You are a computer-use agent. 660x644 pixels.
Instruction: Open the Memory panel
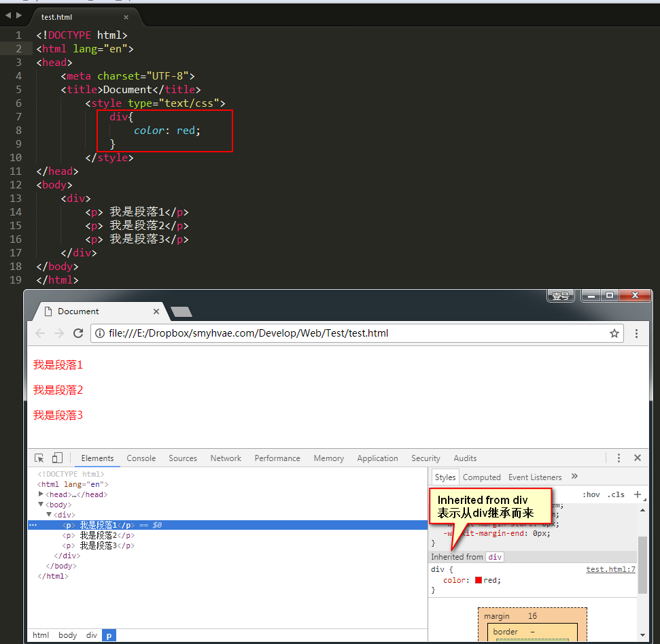[329, 458]
